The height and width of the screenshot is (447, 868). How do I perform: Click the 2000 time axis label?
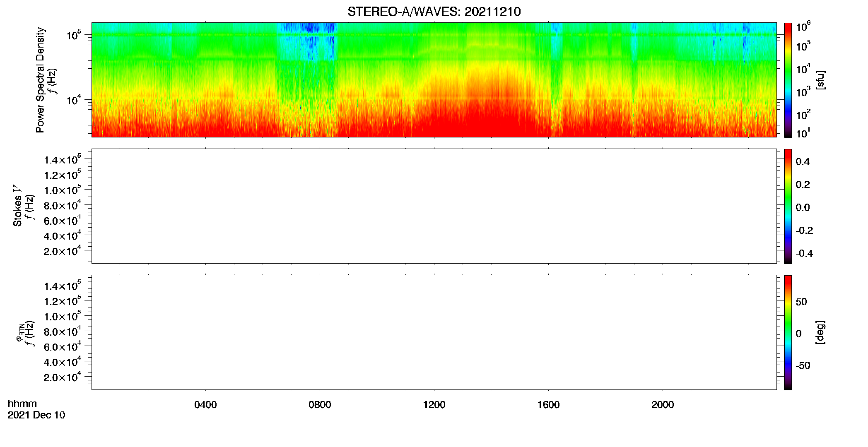click(x=663, y=405)
